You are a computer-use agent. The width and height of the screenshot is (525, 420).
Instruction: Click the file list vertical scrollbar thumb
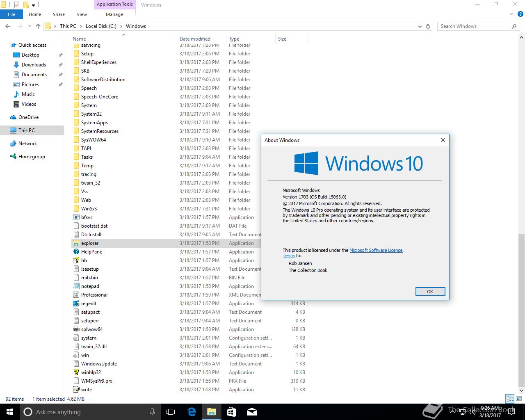click(x=522, y=310)
